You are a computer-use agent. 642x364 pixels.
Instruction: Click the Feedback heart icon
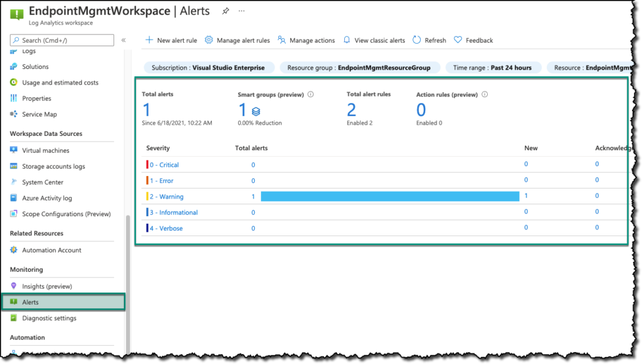(458, 39)
